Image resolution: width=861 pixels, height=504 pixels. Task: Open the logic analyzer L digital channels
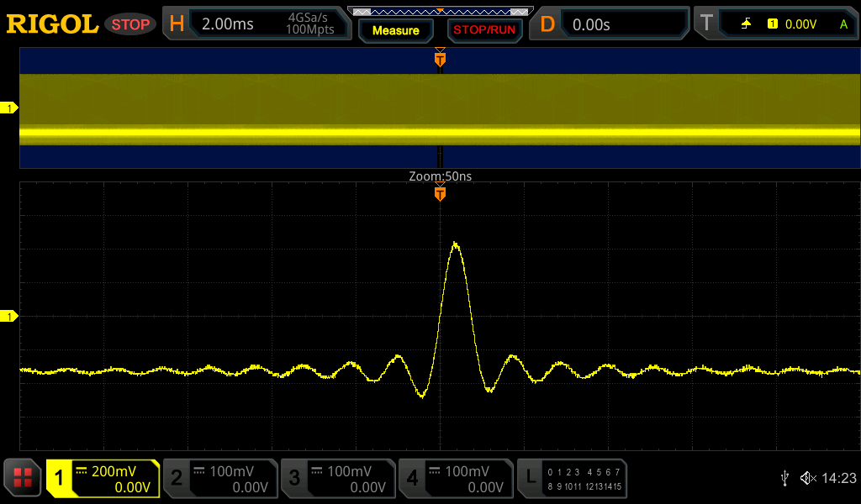tap(572, 479)
